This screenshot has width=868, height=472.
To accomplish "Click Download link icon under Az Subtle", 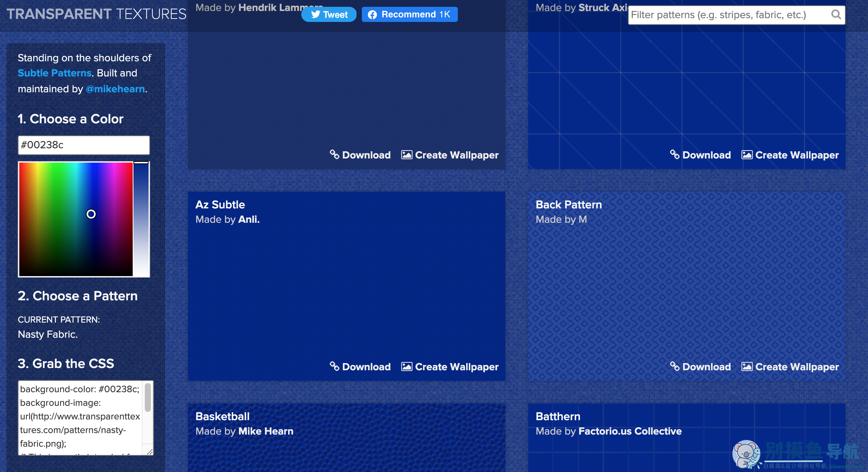I will click(x=334, y=366).
